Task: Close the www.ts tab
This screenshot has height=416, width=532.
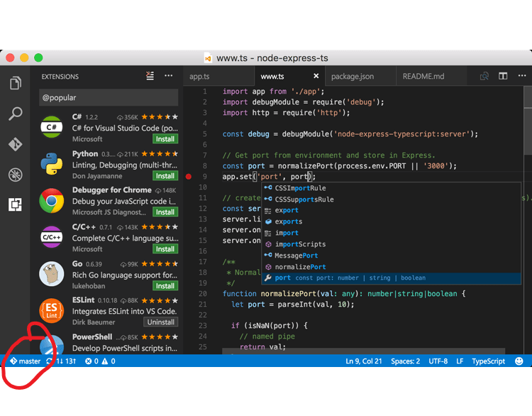Action: tap(316, 76)
